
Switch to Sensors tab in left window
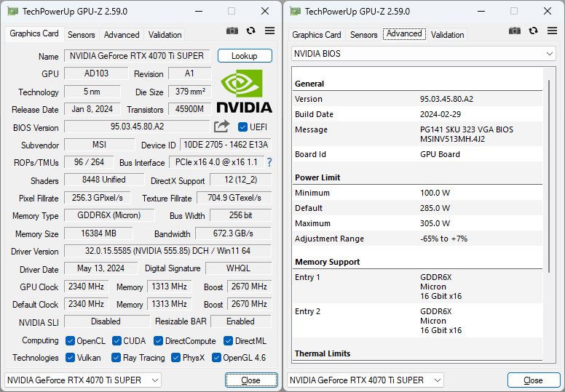pyautogui.click(x=81, y=35)
